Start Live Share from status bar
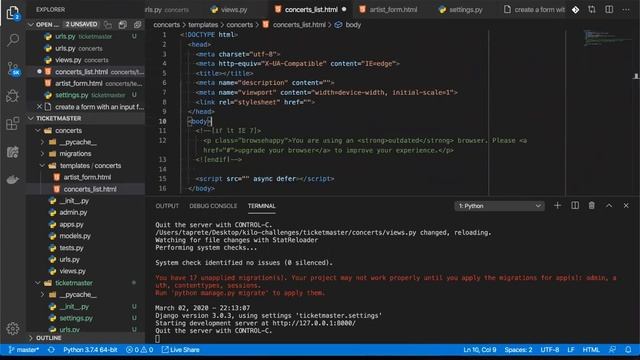This screenshot has height=360, width=640. [x=180, y=350]
